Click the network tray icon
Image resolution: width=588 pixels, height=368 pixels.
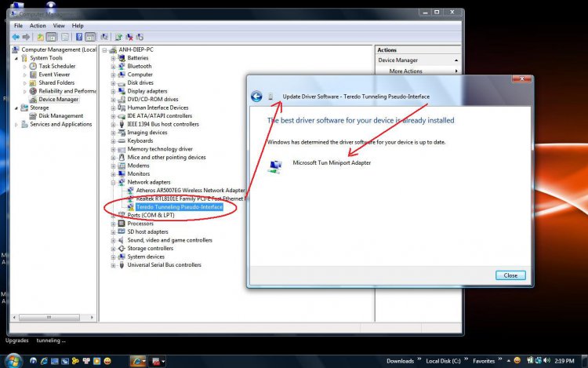[x=538, y=360]
